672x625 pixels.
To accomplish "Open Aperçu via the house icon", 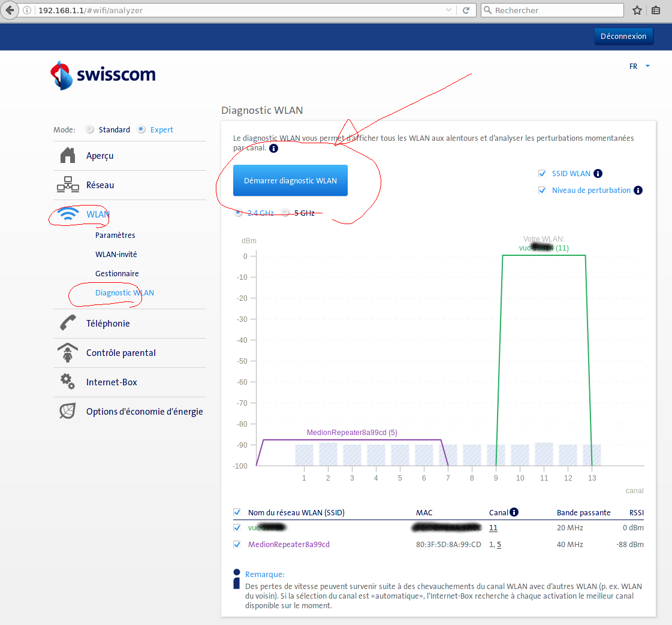I will 68,156.
